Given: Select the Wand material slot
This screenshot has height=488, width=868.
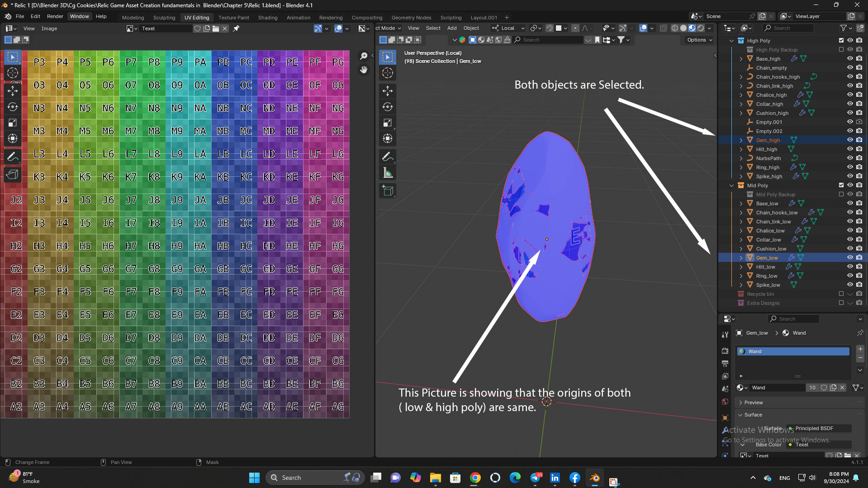Looking at the screenshot, I should point(793,351).
